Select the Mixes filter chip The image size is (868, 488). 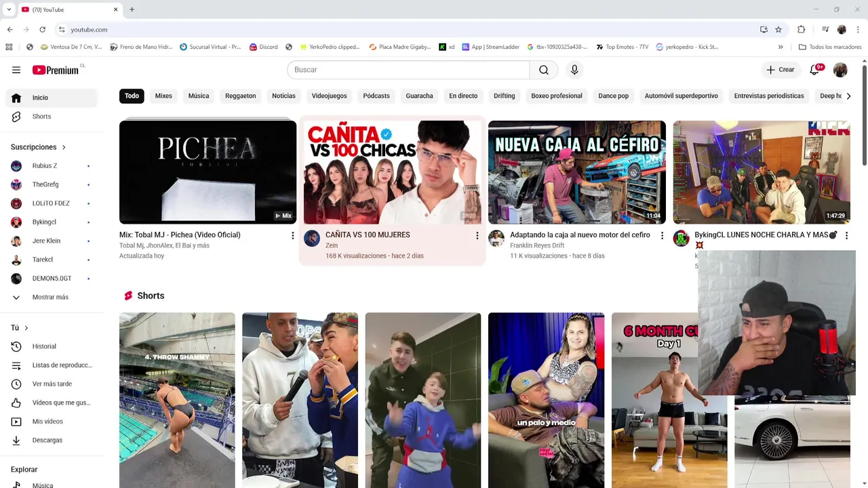(x=163, y=96)
